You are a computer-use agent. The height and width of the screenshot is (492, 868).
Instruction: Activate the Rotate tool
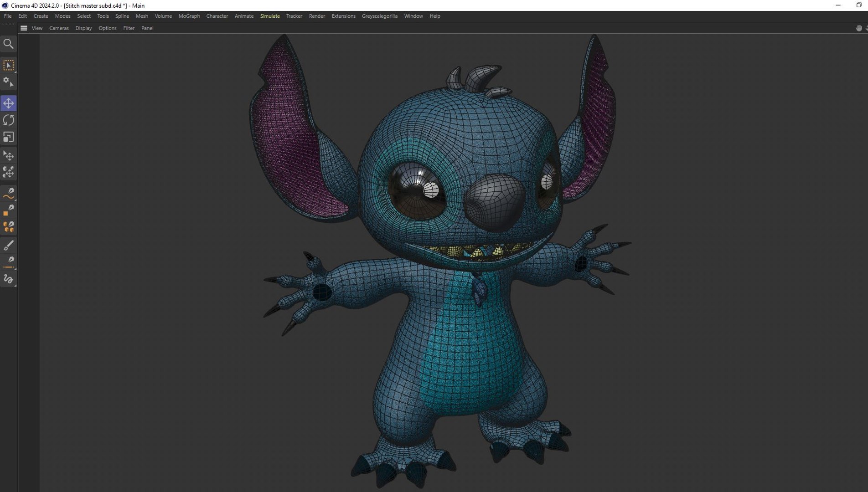(x=8, y=120)
